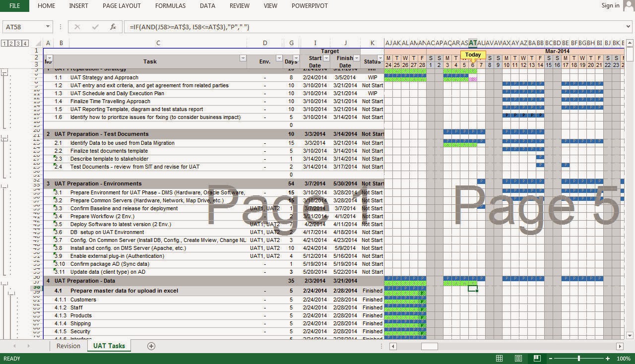Select Normal view icon in the status bar
Image resolution: width=635 pixels, height=364 pixels.
coord(499,358)
